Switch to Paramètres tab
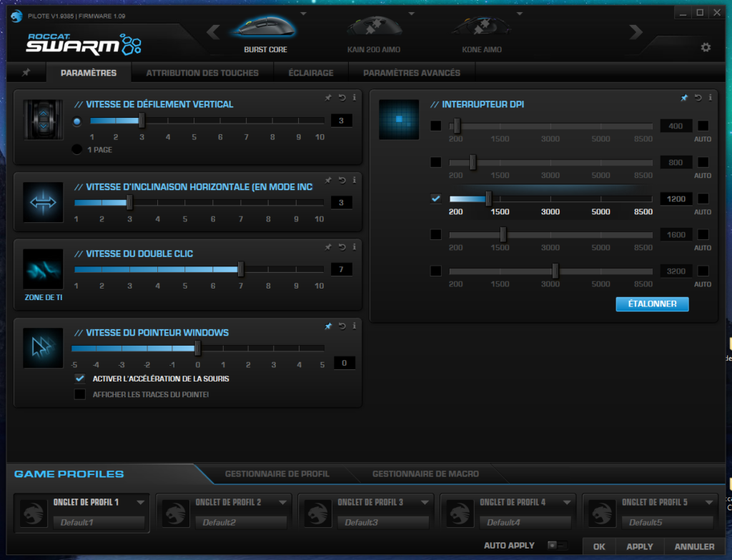 tap(88, 73)
